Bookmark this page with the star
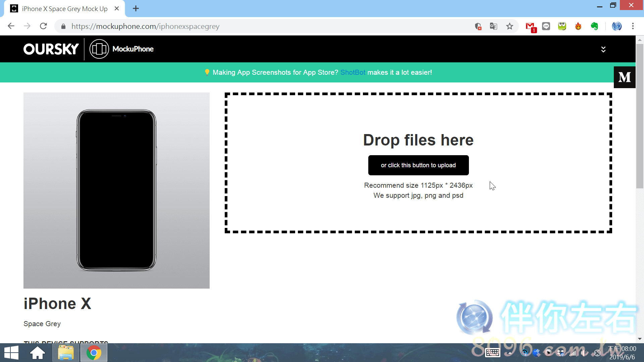Viewport: 644px width, 362px height. (509, 26)
